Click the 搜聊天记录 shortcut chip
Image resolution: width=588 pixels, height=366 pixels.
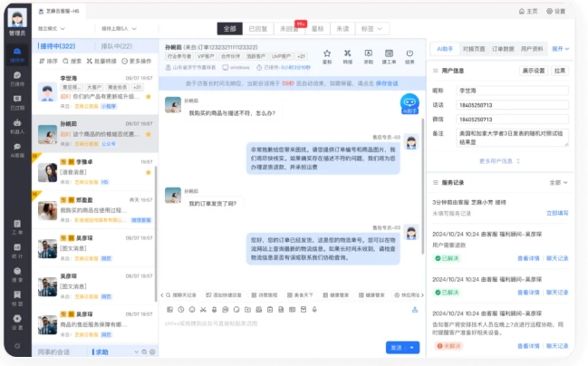(x=181, y=295)
